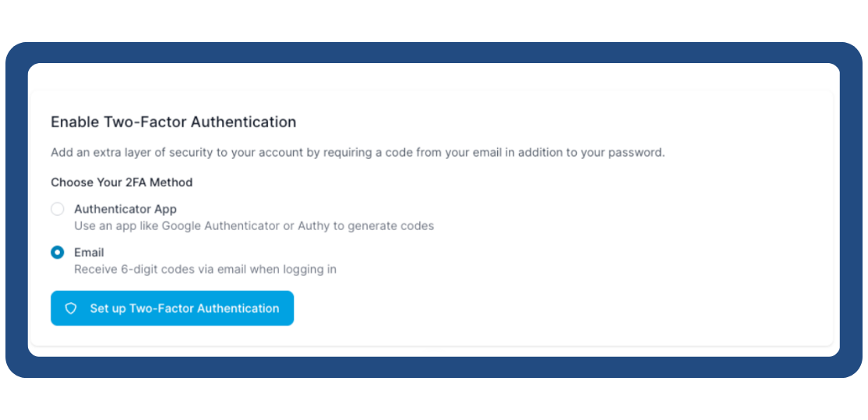Click the "Enable Two-Factor Authentication" heading
Viewport: 868px width, 420px height.
click(x=173, y=122)
